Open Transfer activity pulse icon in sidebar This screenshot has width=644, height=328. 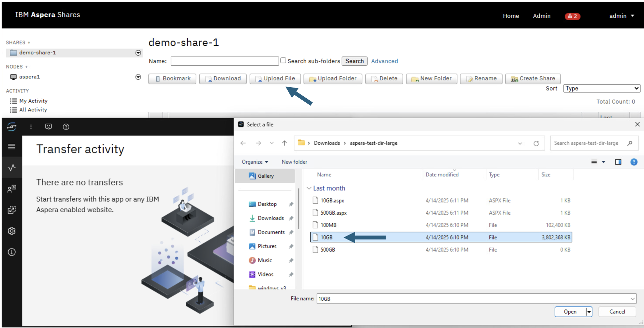[x=12, y=168]
